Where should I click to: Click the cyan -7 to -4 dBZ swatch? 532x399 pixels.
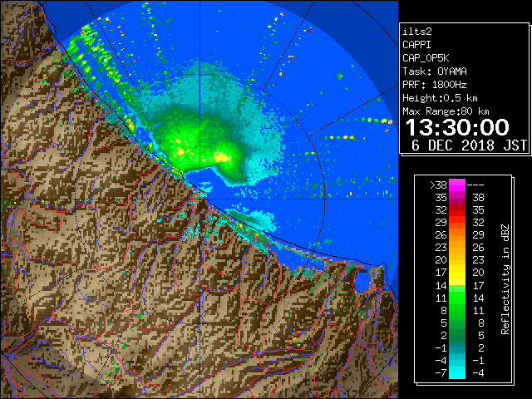pos(457,372)
